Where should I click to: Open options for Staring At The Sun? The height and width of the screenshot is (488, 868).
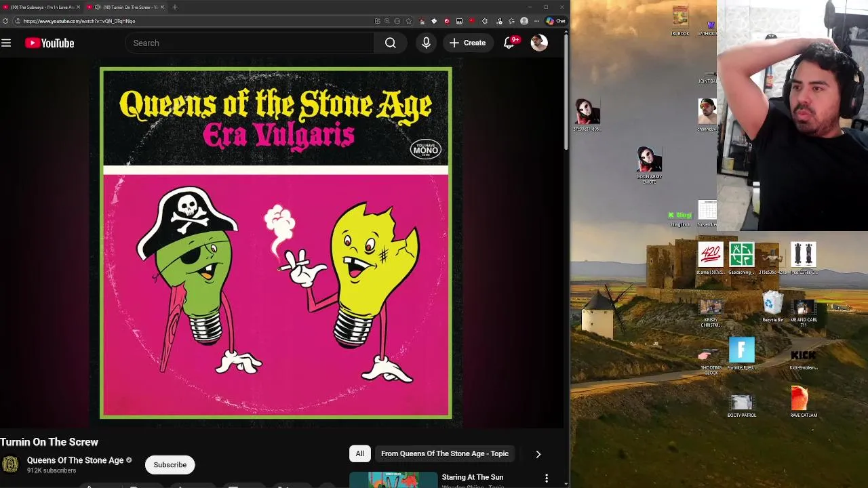[x=547, y=479]
